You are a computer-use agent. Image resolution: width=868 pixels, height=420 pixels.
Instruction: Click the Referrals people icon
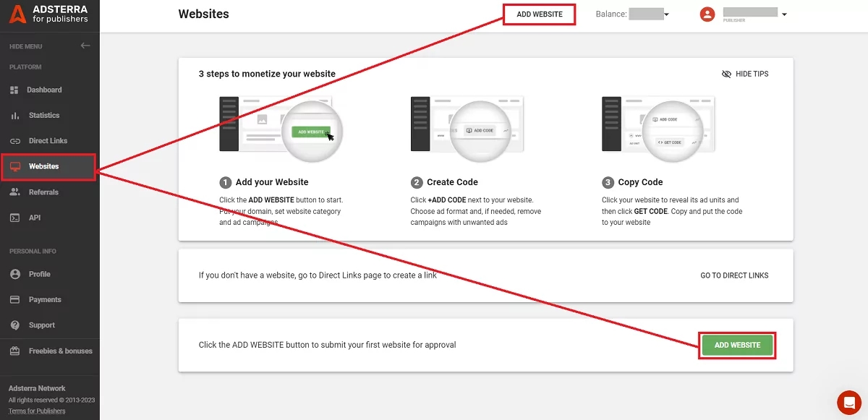pyautogui.click(x=14, y=192)
